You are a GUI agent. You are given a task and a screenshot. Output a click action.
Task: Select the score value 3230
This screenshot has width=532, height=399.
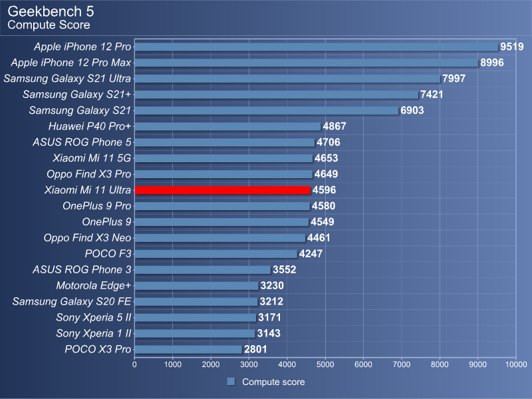[x=272, y=286]
